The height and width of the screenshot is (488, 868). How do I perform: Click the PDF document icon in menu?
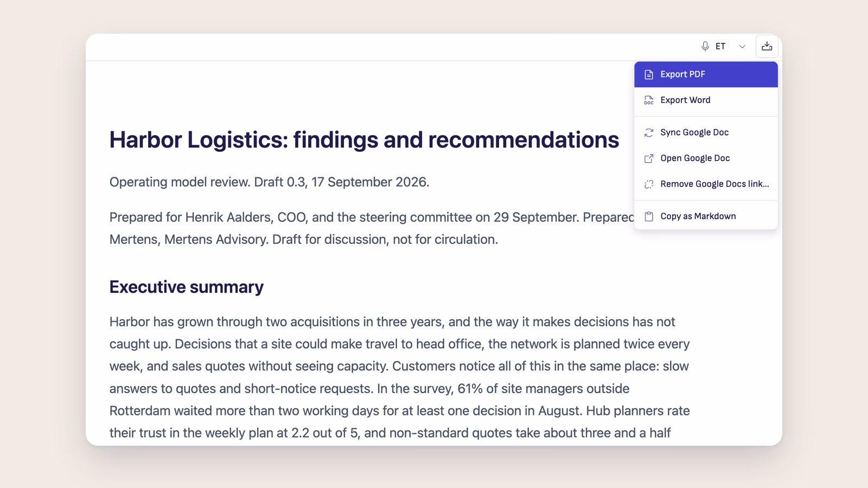pyautogui.click(x=648, y=75)
